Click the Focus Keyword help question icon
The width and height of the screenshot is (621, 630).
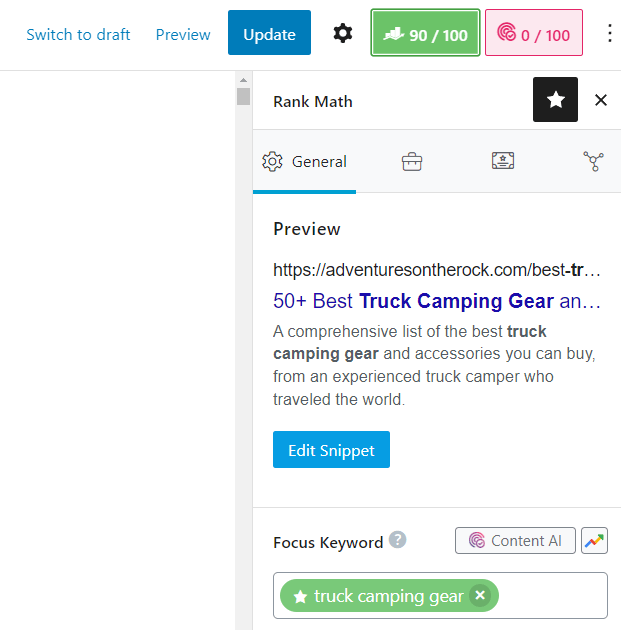coord(398,540)
